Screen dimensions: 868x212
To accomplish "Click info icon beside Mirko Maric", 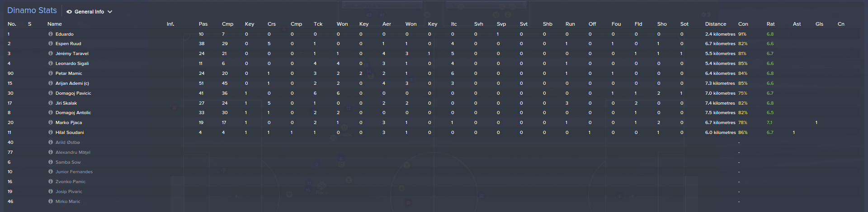I will click(x=51, y=202).
